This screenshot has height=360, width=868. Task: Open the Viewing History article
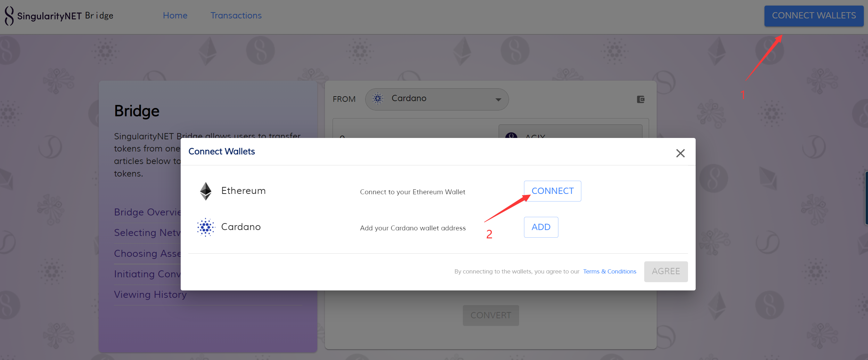click(150, 295)
